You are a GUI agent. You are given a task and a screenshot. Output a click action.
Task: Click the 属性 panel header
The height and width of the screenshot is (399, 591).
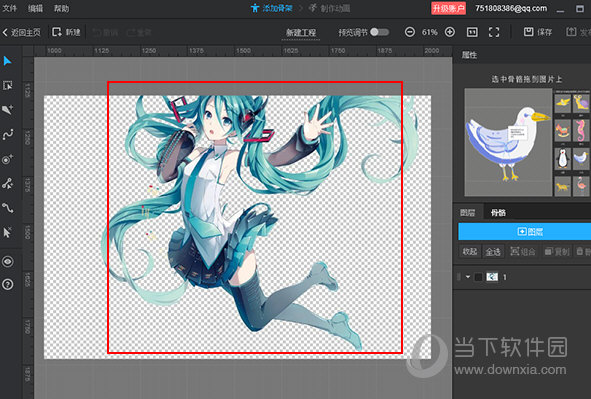470,55
